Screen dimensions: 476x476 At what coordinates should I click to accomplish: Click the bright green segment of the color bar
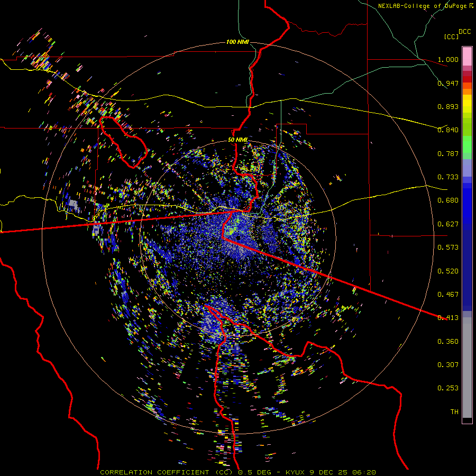[x=467, y=144]
